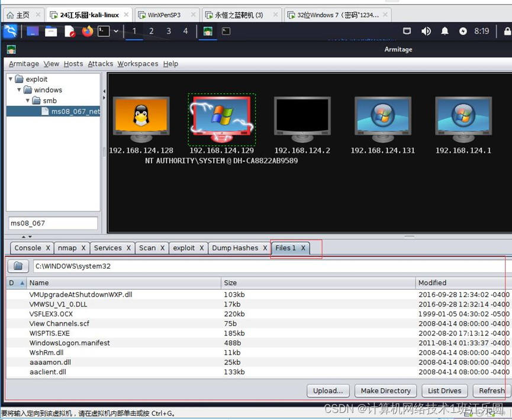This screenshot has height=420, width=512.
Task: Click the display/screen tray icon
Action: coord(407,31)
